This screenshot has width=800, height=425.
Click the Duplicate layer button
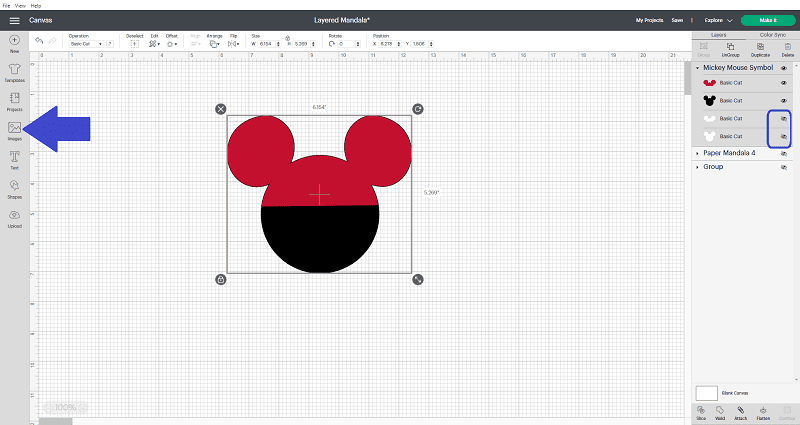pos(760,49)
